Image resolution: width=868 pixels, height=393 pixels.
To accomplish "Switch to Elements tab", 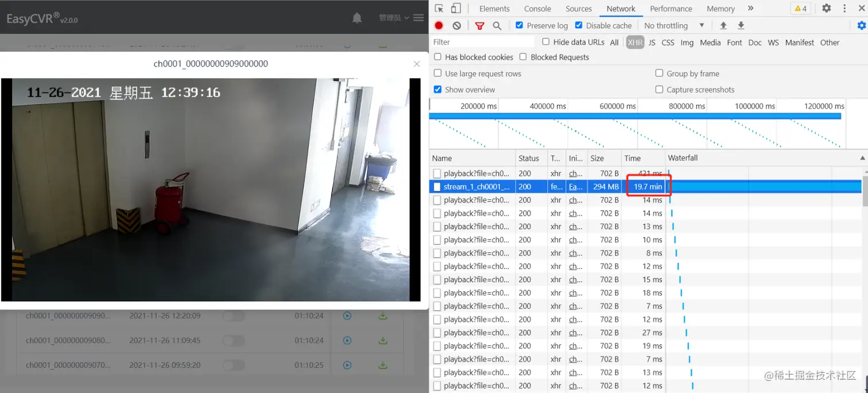I will (494, 9).
